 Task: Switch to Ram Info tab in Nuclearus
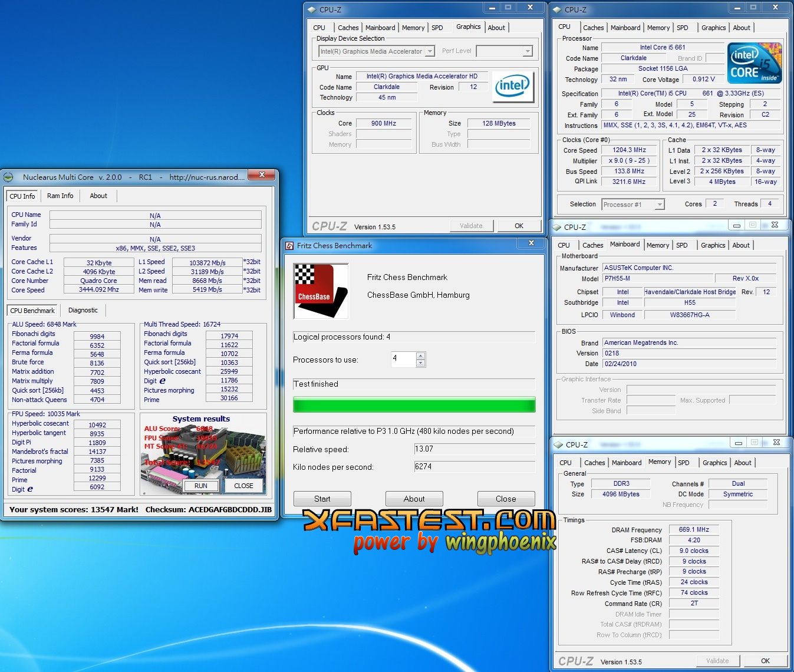point(60,196)
